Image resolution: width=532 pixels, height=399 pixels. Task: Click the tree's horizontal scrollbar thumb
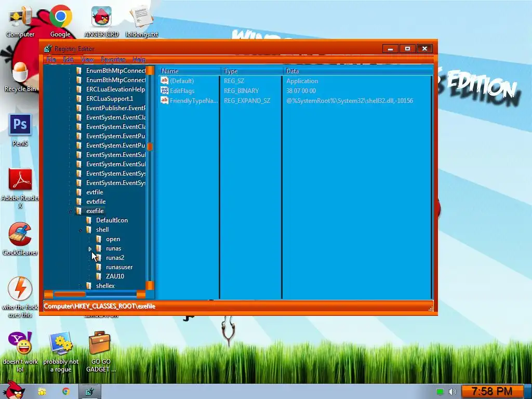69,294
